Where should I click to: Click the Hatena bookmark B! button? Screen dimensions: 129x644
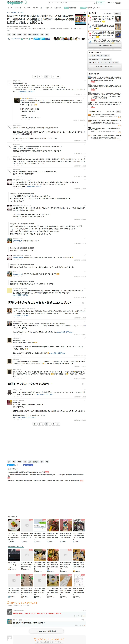point(42,39)
